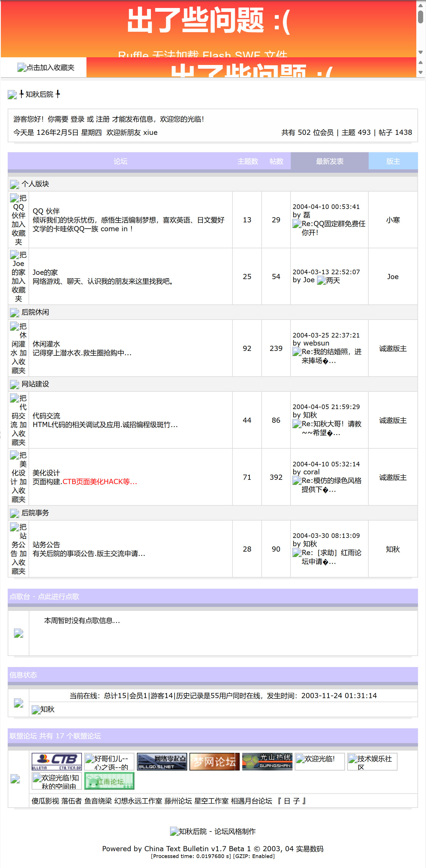This screenshot has height=868, width=426.
Task: Open the 休闲灌水 forum
Action: 46,344
